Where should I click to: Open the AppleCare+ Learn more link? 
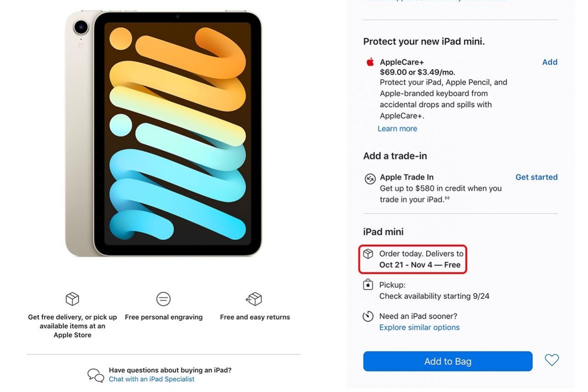397,129
